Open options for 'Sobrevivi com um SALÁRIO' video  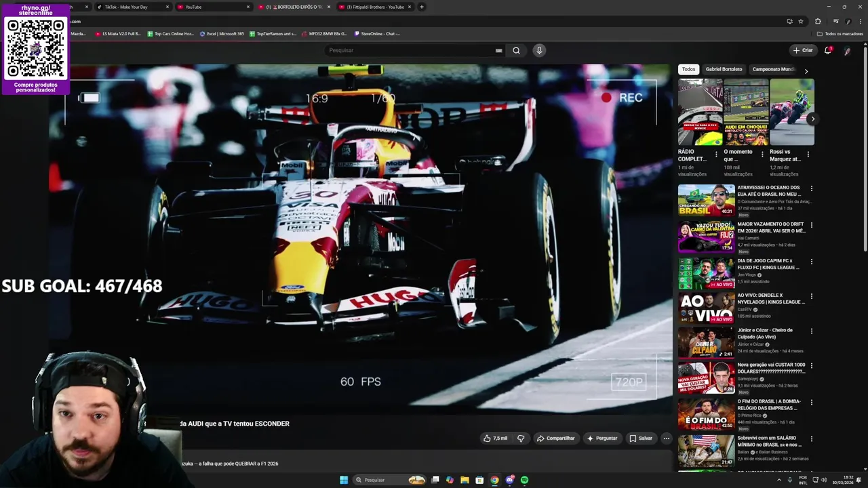click(x=811, y=439)
